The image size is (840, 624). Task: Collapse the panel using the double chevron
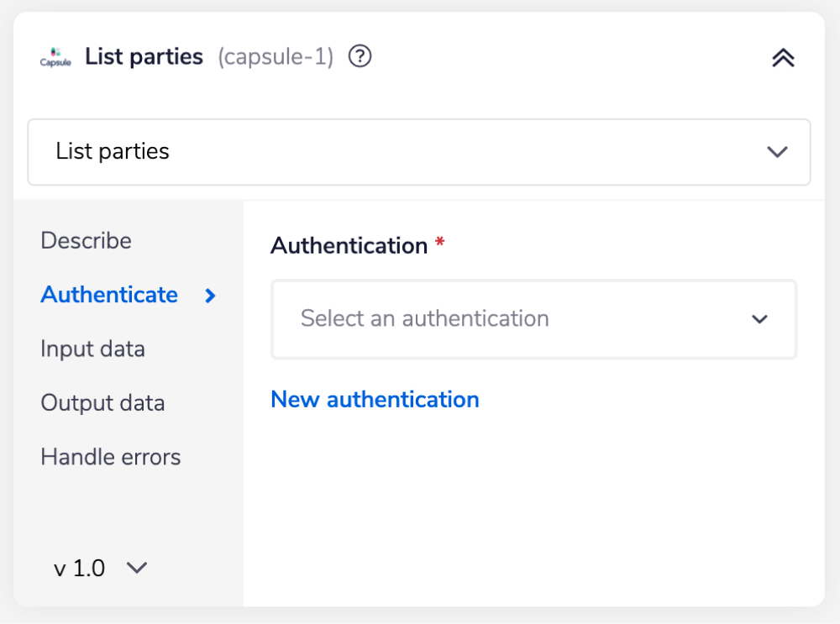coord(783,57)
